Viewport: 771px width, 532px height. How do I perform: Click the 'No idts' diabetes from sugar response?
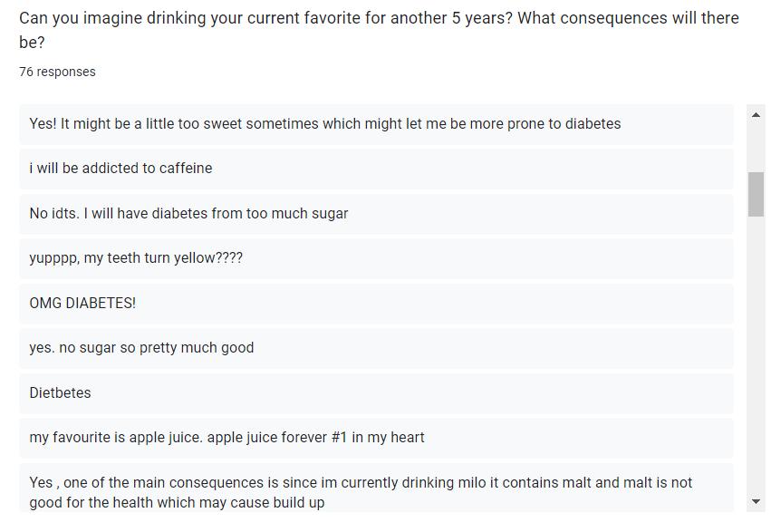376,214
